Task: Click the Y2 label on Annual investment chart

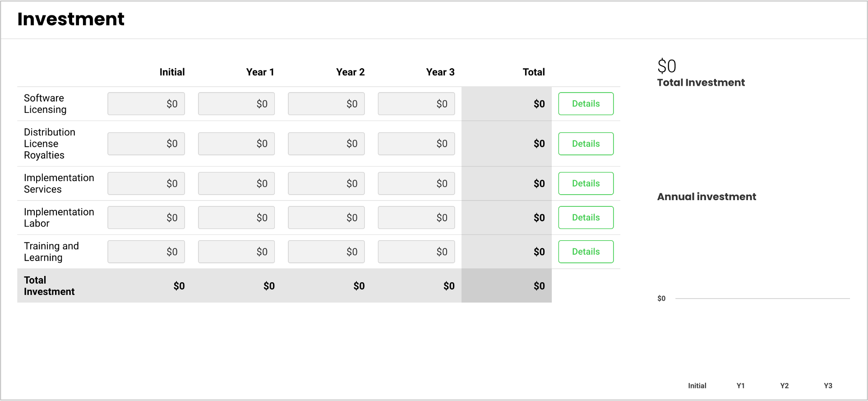Action: (785, 386)
